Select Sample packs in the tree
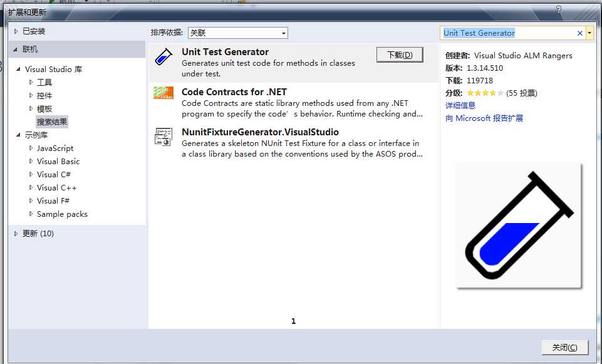This screenshot has height=364, width=602. (62, 214)
